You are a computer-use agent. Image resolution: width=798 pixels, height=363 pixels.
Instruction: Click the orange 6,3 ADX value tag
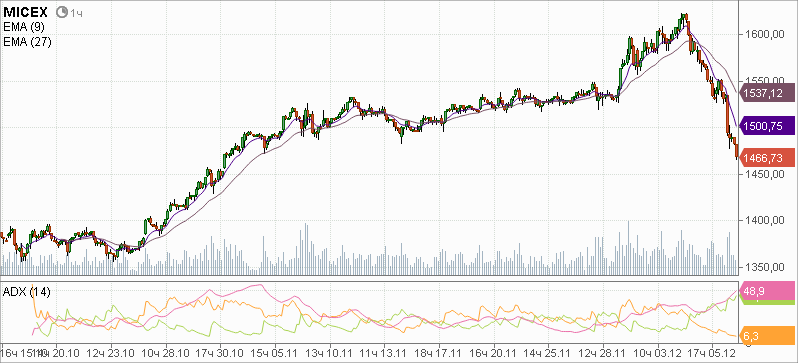[x=768, y=336]
